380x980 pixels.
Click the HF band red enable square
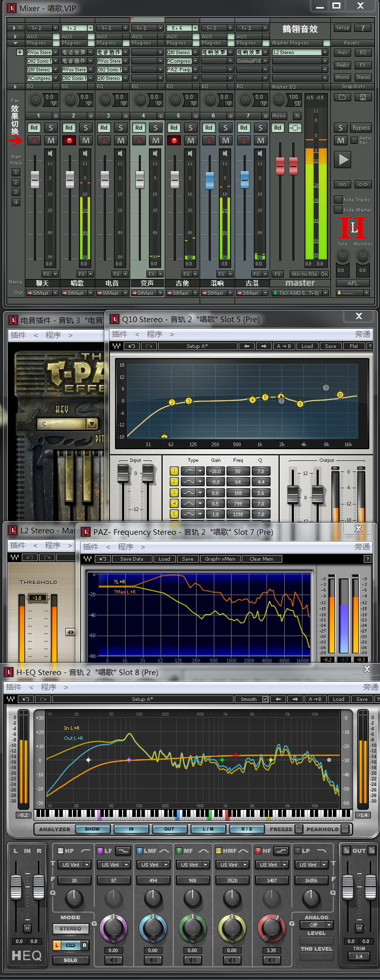pos(258,851)
